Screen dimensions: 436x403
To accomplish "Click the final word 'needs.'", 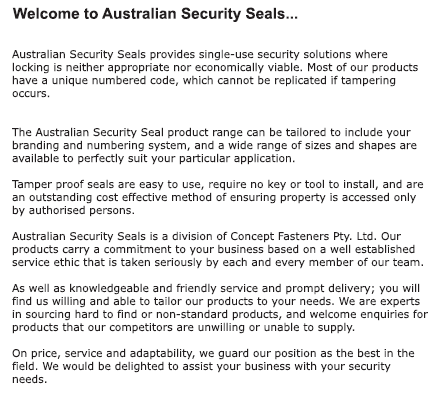I will point(29,379).
